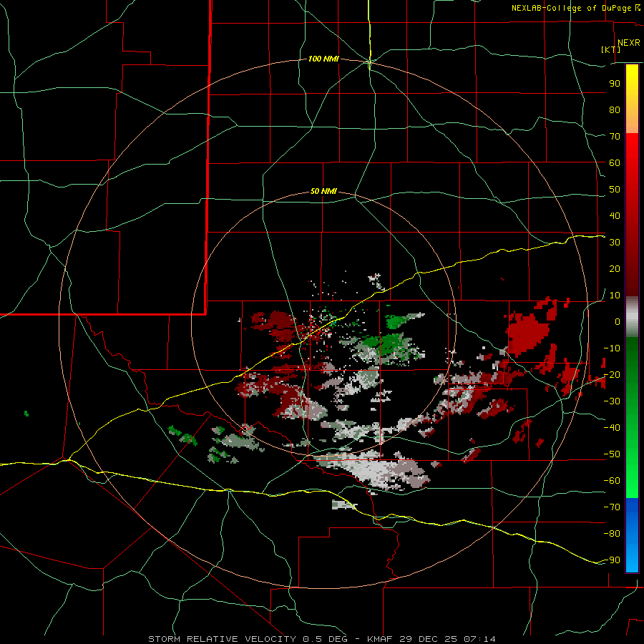
Task: Click the STORM RELATIVE VELOCITY caption text
Action: (x=222, y=639)
